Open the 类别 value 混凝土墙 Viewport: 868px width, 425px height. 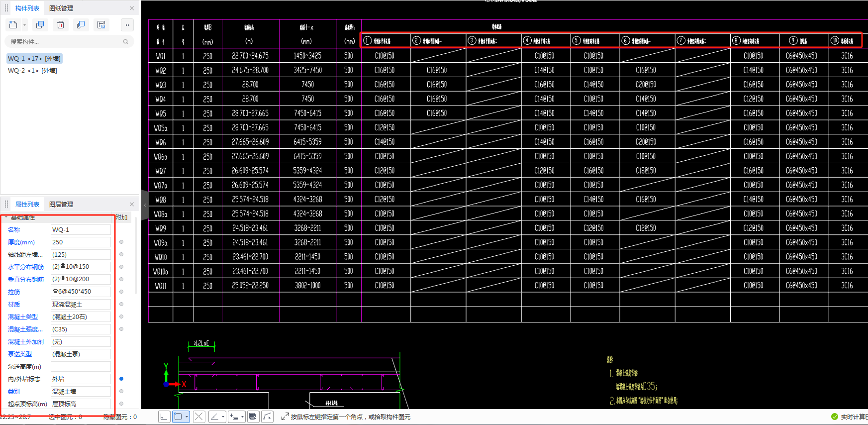point(81,392)
